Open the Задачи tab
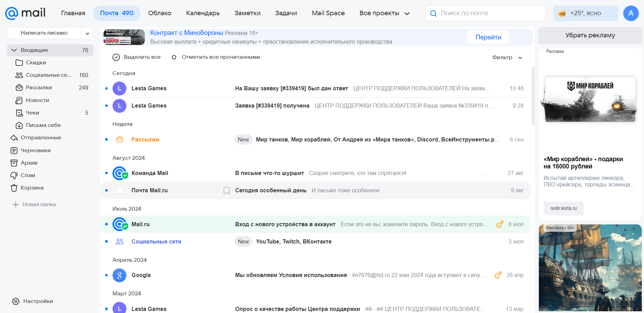Screen dimensions: 644x313 click(x=286, y=13)
